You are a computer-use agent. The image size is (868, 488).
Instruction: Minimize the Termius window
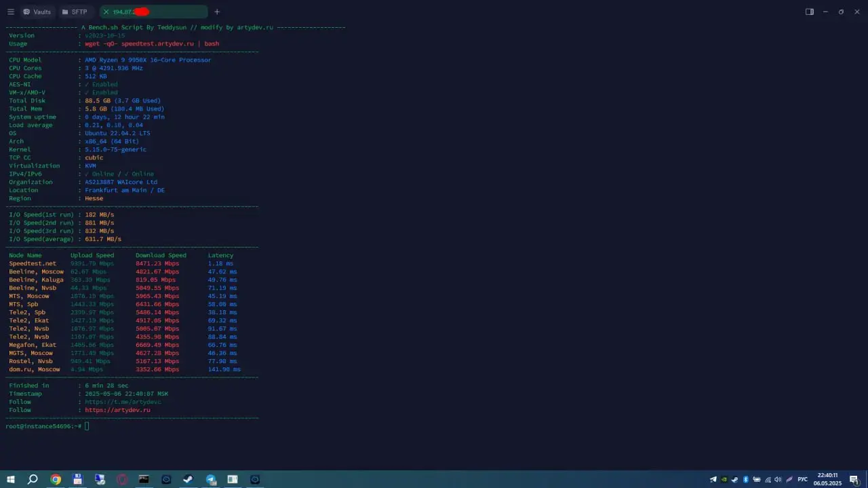tap(826, 12)
